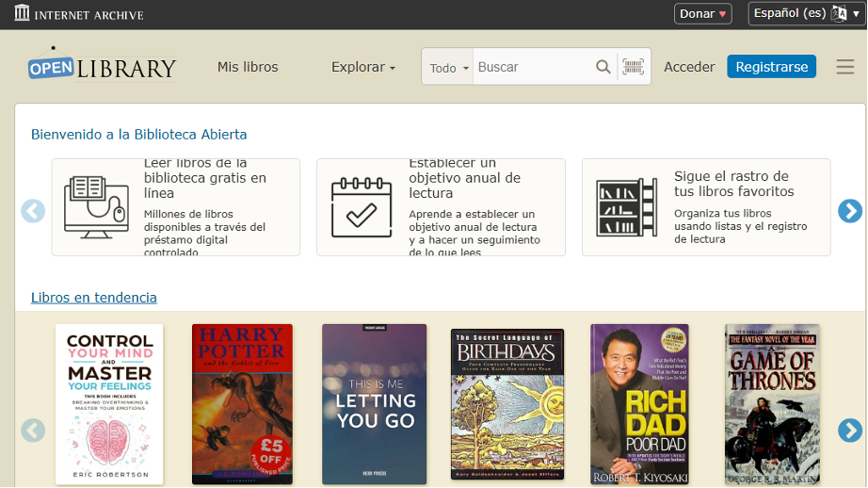Click the Donar button
The height and width of the screenshot is (488, 868).
702,14
